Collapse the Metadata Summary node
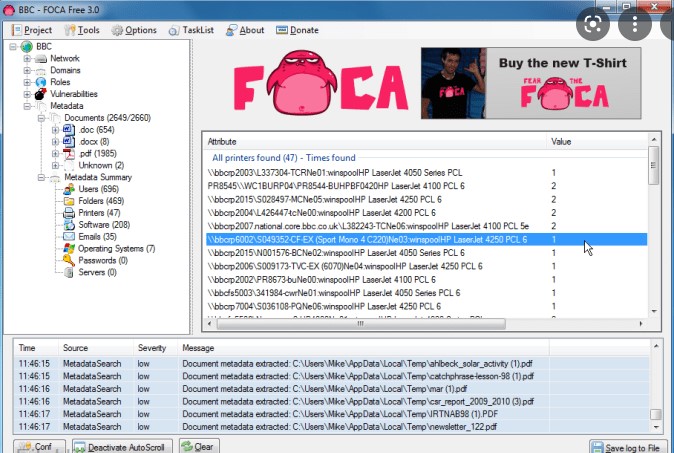Image resolution: width=674 pixels, height=453 pixels. [41, 177]
